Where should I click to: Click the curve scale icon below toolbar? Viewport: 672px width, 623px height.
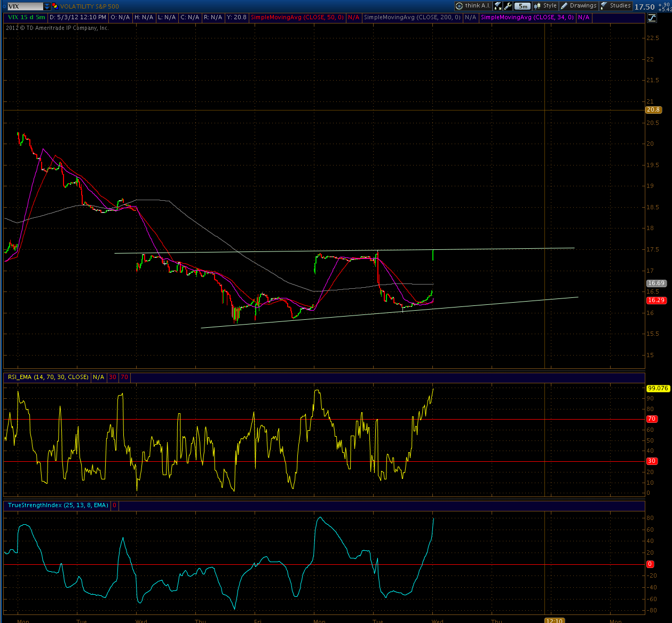click(x=652, y=18)
